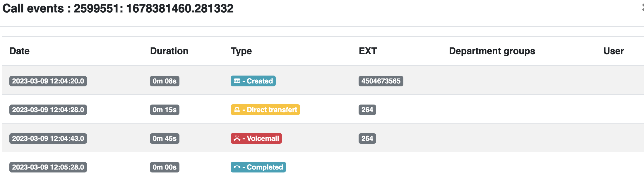Select the Duration column header
644x188 pixels.
[169, 51]
